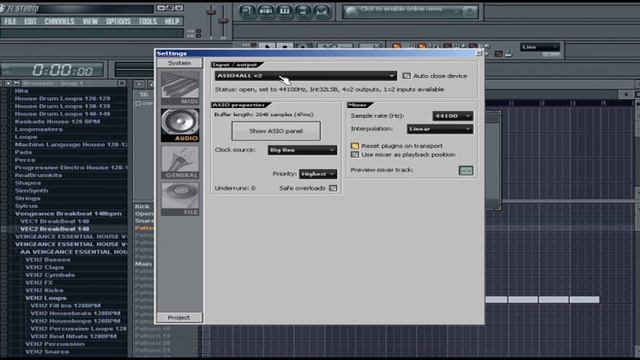640x360 pixels.
Task: Click the second orange icon in recording toolbar
Action: point(422,47)
